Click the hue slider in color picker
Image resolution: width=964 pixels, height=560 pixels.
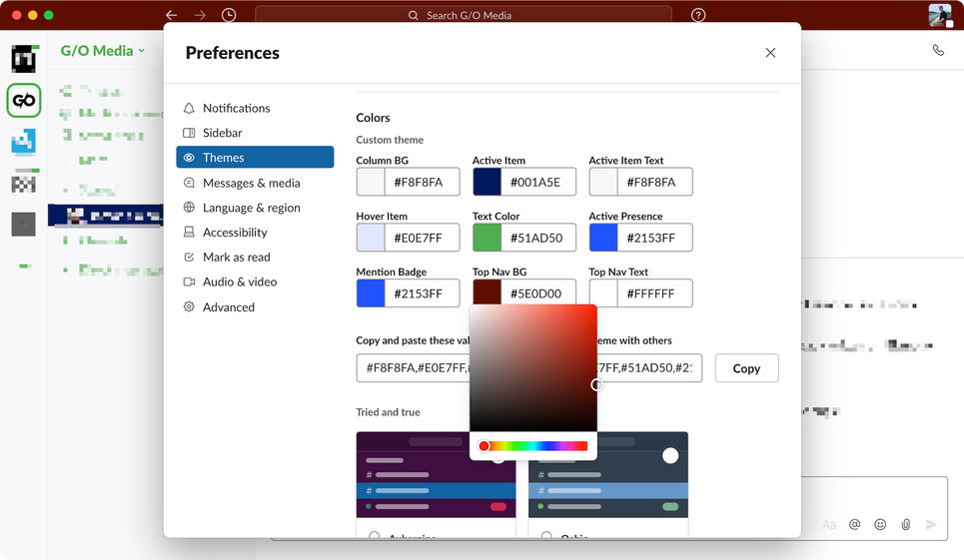pyautogui.click(x=533, y=446)
